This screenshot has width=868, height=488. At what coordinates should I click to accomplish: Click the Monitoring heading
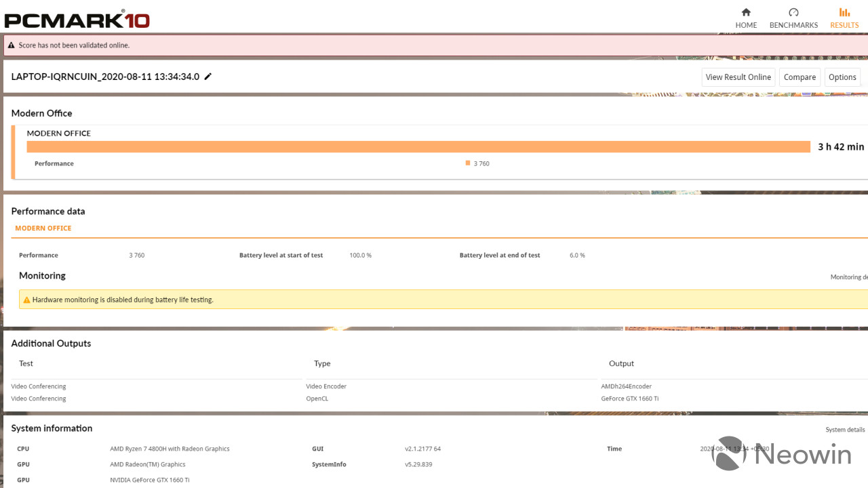point(42,276)
